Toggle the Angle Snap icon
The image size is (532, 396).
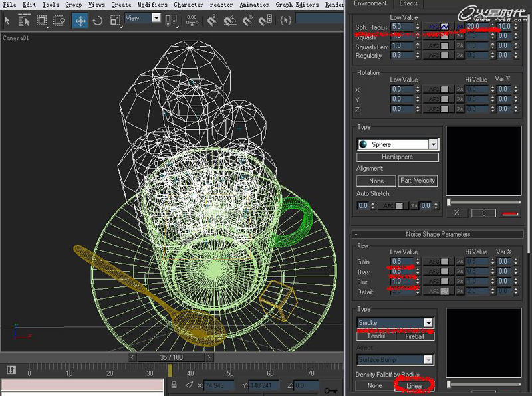click(x=230, y=21)
